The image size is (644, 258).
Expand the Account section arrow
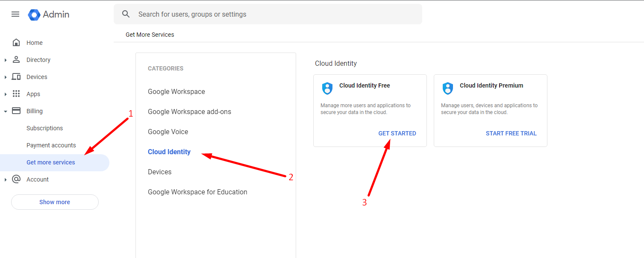[6, 180]
